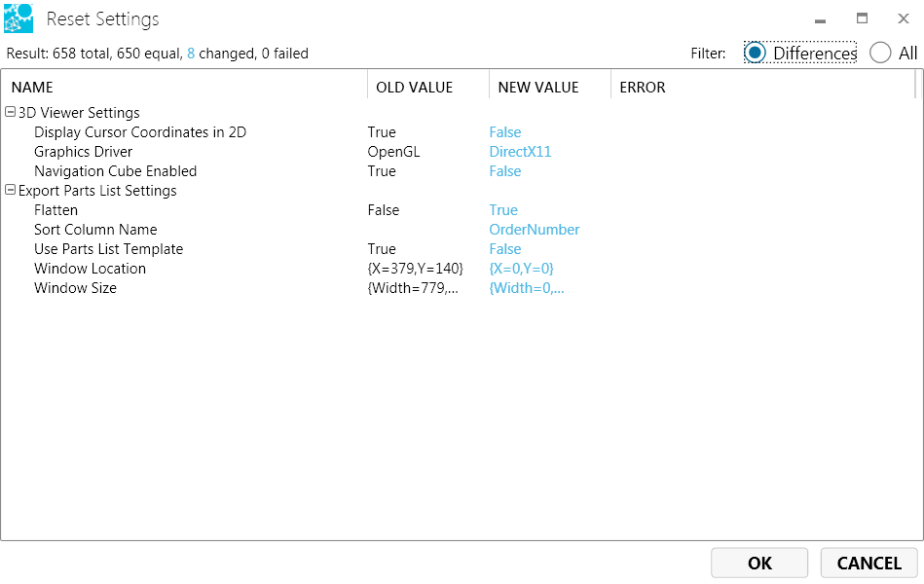Click the Reset Settings app icon
The width and height of the screenshot is (924, 584).
click(18, 18)
